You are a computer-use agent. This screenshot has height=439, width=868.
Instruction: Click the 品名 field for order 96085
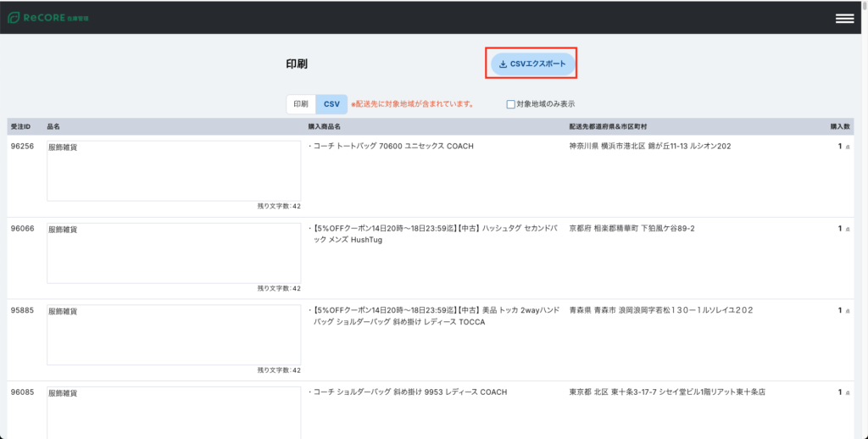174,413
